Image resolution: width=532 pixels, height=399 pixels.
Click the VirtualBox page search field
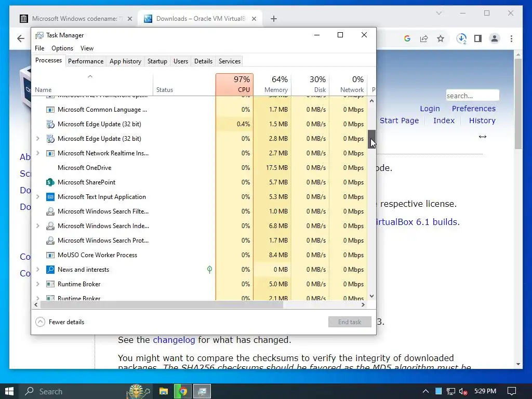(x=472, y=96)
